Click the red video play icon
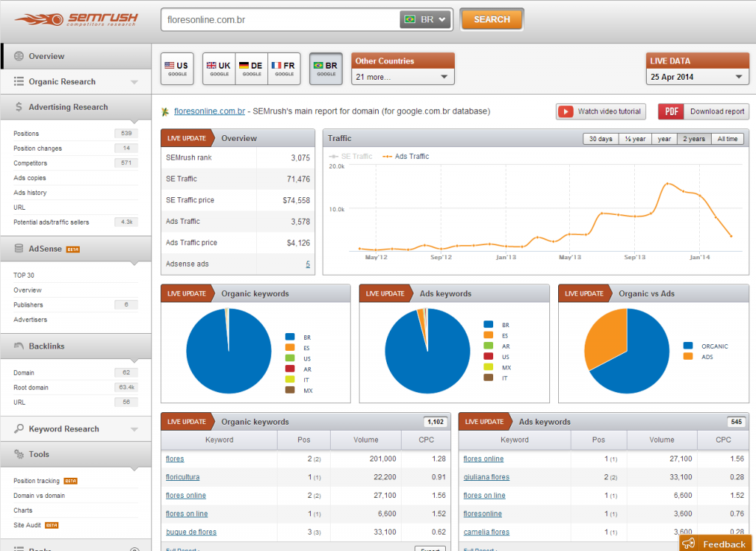 (x=566, y=112)
